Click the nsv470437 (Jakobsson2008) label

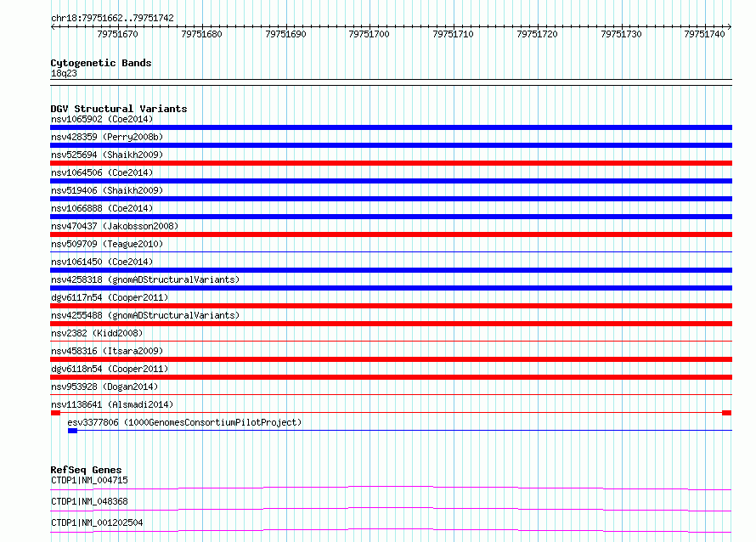[115, 226]
